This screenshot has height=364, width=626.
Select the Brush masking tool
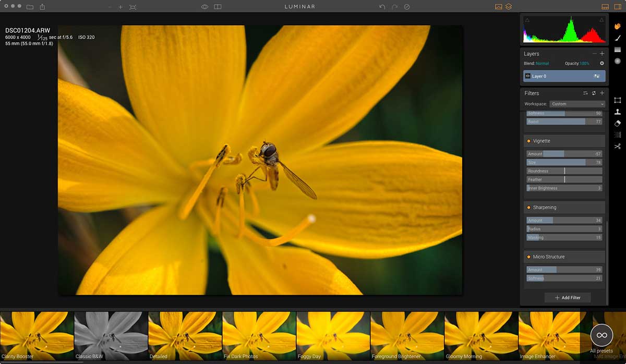click(x=618, y=38)
